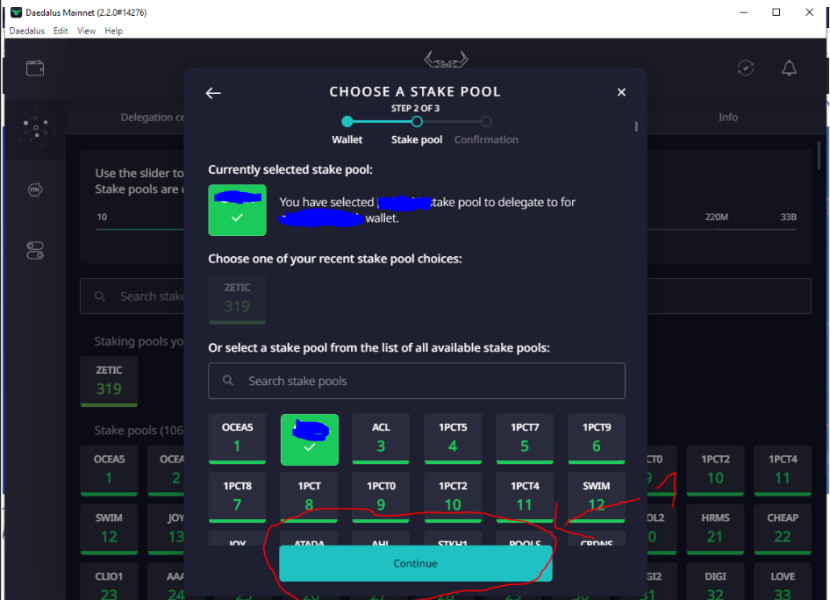Choose the 1PCT9 stake pool tile
Image resolution: width=830 pixels, height=600 pixels.
point(597,438)
